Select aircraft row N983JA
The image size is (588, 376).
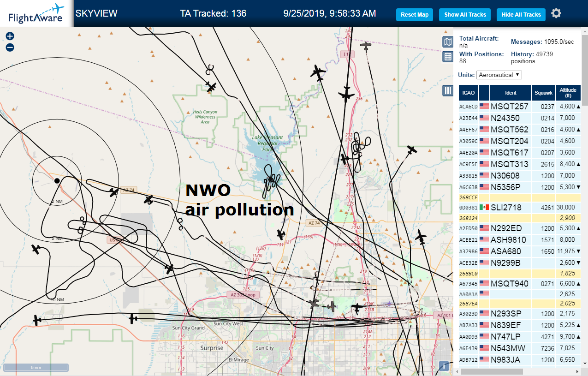click(520, 360)
